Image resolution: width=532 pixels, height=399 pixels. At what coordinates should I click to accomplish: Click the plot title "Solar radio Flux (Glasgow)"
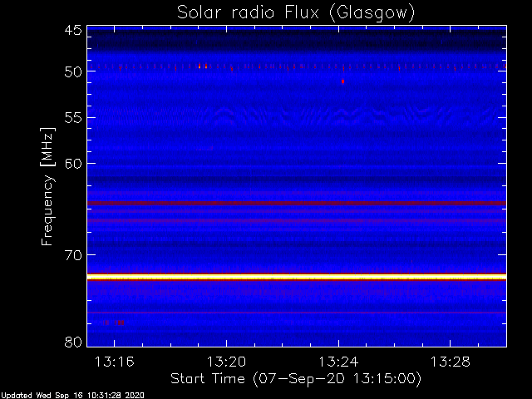coord(296,13)
